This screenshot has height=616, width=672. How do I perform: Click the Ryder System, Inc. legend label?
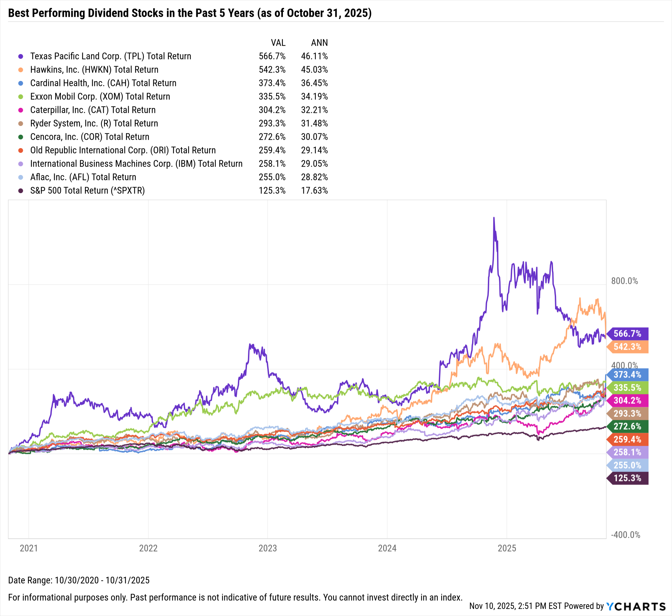point(94,124)
